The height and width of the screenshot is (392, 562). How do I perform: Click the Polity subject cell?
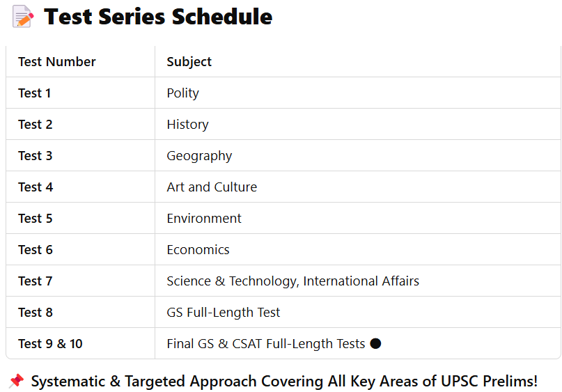[x=182, y=93]
